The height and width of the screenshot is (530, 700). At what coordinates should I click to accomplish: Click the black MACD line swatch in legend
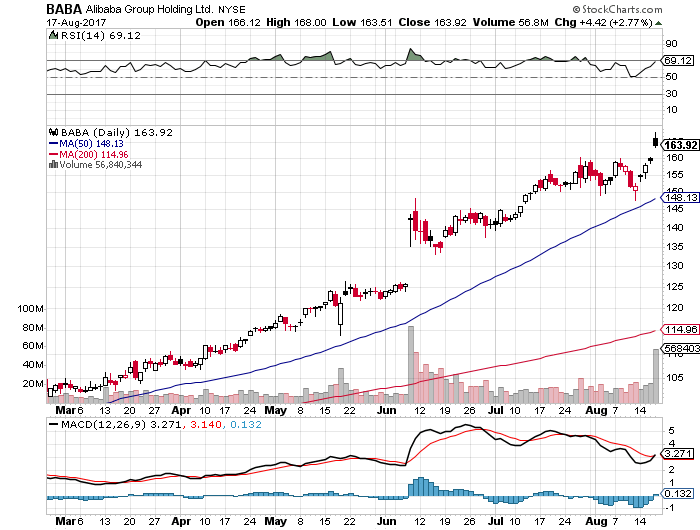(53, 425)
